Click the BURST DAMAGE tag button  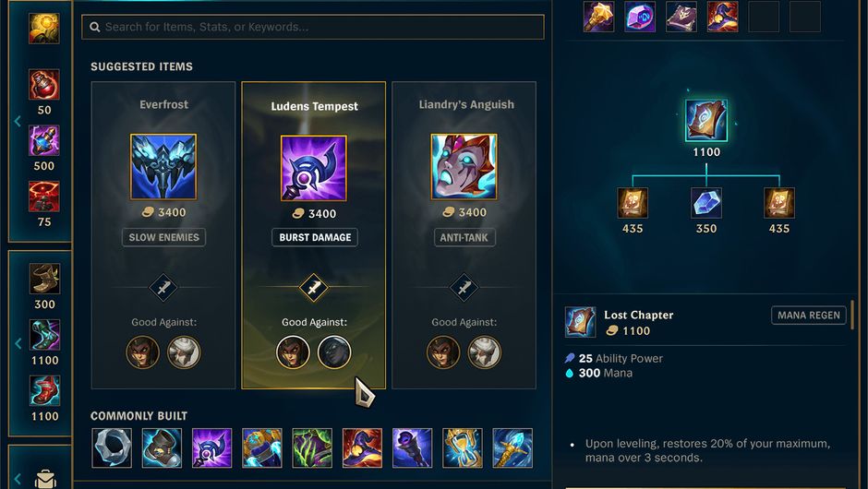point(315,237)
